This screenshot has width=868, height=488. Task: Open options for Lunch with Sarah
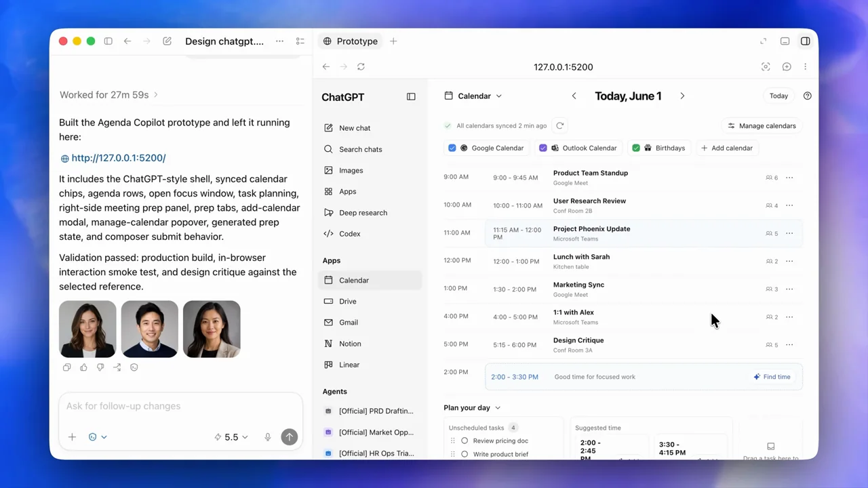point(789,261)
